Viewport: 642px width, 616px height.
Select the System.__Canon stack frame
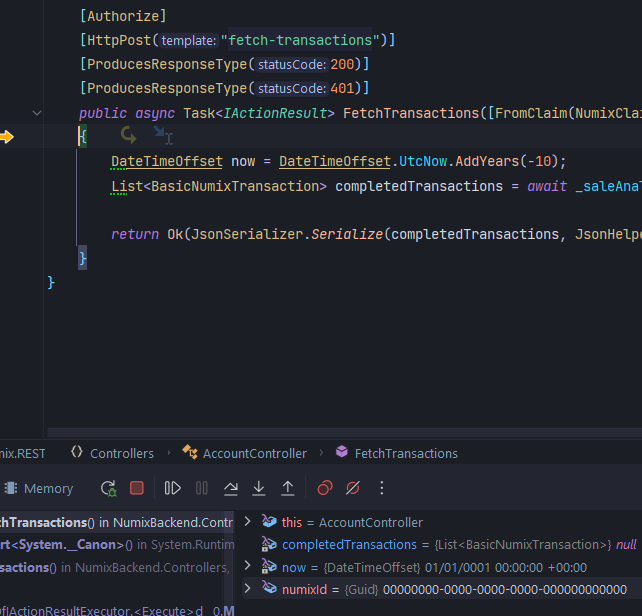coord(117,544)
